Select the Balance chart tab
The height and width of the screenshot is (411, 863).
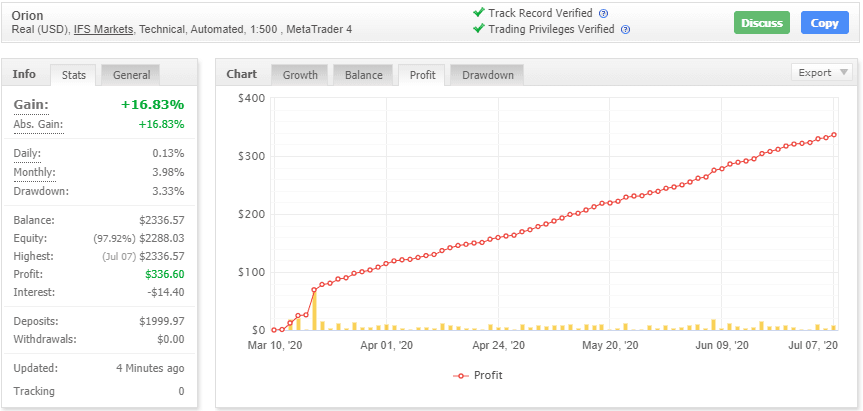pyautogui.click(x=364, y=75)
